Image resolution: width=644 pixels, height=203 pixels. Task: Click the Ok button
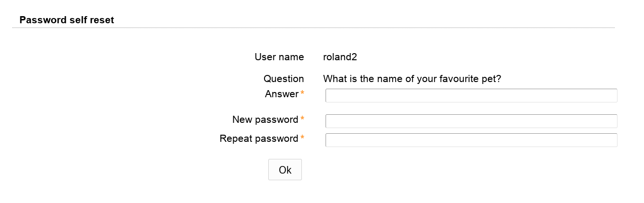[x=285, y=170]
